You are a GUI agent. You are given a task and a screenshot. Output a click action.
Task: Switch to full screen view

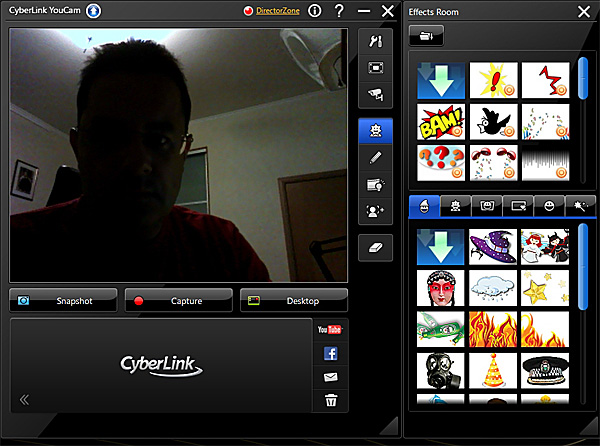click(376, 68)
